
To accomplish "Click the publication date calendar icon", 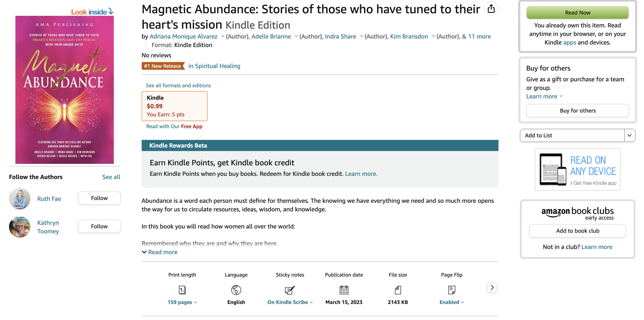I will point(344,290).
